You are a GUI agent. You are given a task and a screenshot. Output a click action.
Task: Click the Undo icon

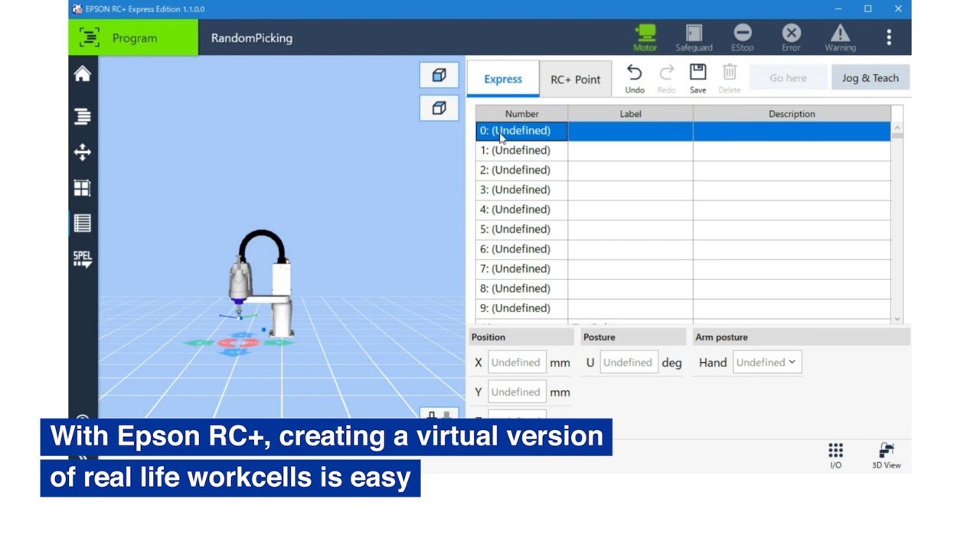click(x=635, y=79)
